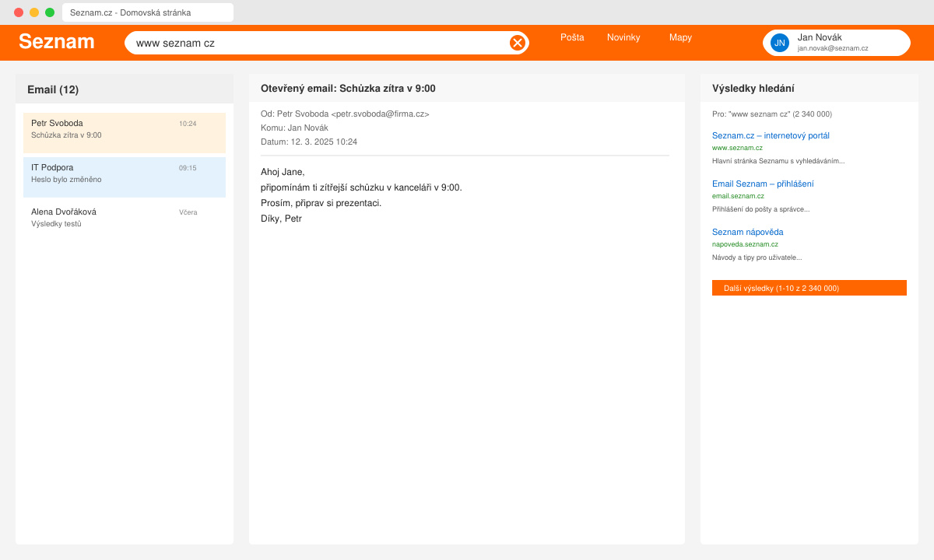
Task: Select the Seznam.cz - Domovská stránka tab
Action: click(148, 12)
